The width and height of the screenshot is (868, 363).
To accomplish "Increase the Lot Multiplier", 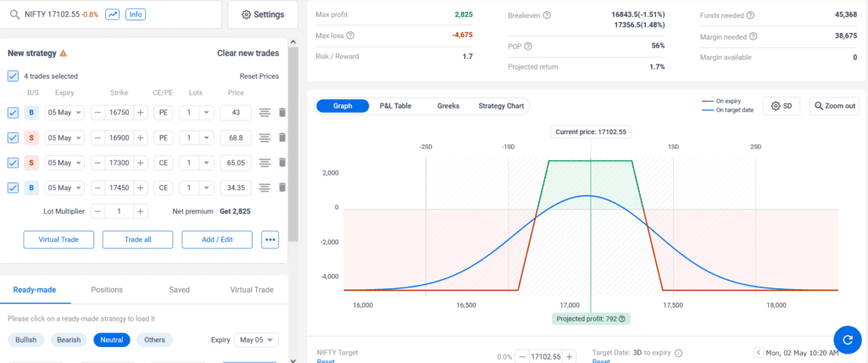I will tap(141, 211).
